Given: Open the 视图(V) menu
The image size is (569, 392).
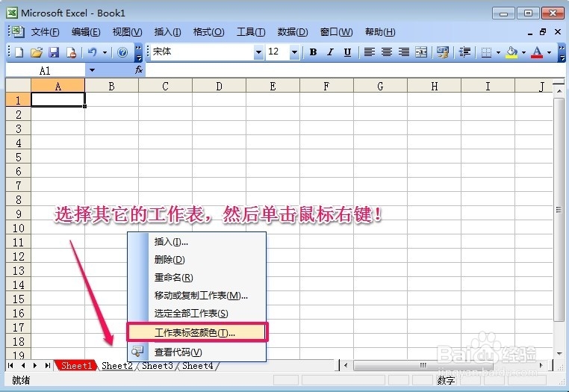Looking at the screenshot, I should tap(127, 32).
